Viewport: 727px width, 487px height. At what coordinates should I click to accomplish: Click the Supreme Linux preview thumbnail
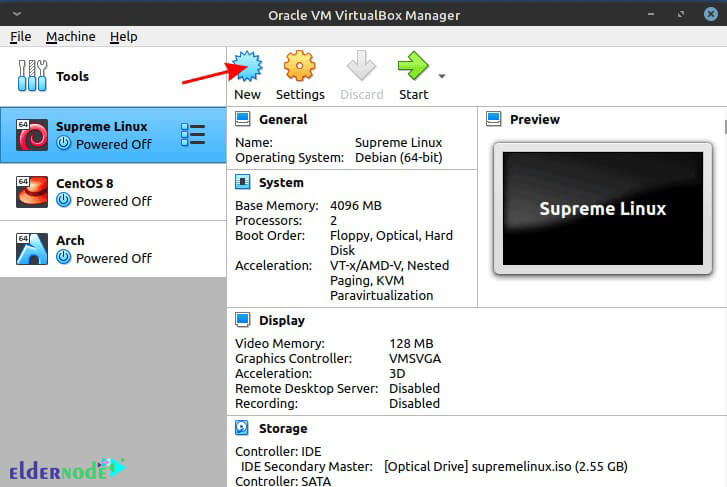click(x=603, y=208)
